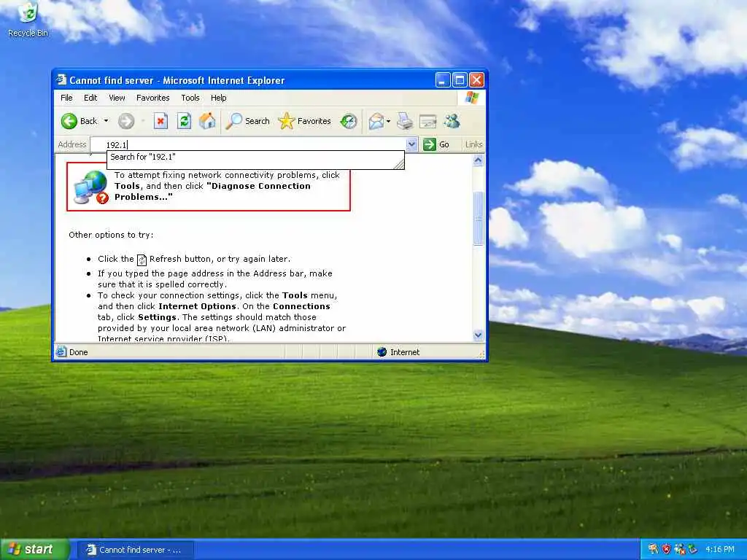Click the inline Refresh icon in the page text

[142, 260]
